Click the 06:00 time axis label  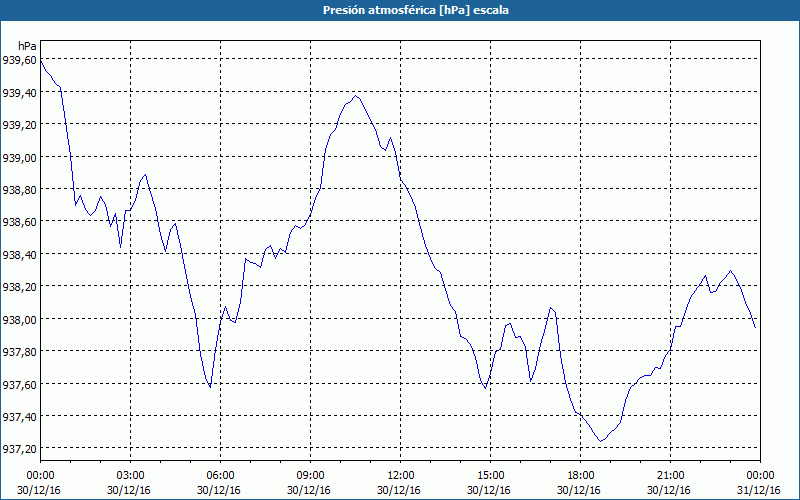click(x=220, y=476)
